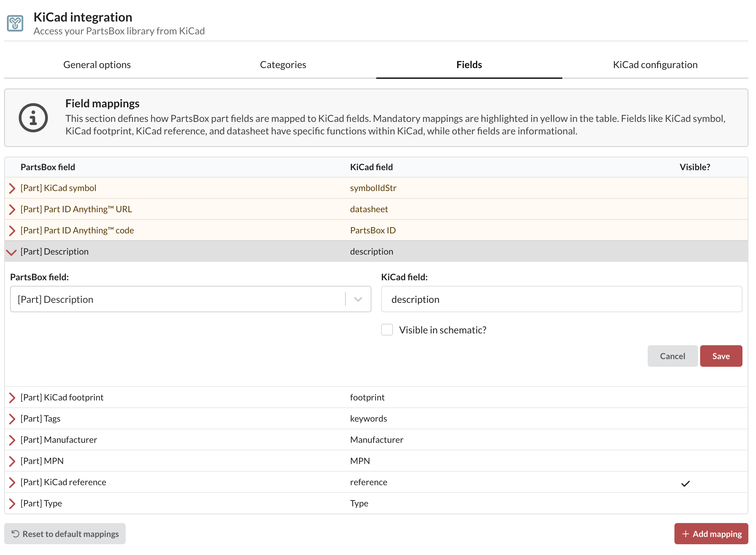The height and width of the screenshot is (555, 756).
Task: Expand the Part ID Anything URL row
Action: (12, 209)
